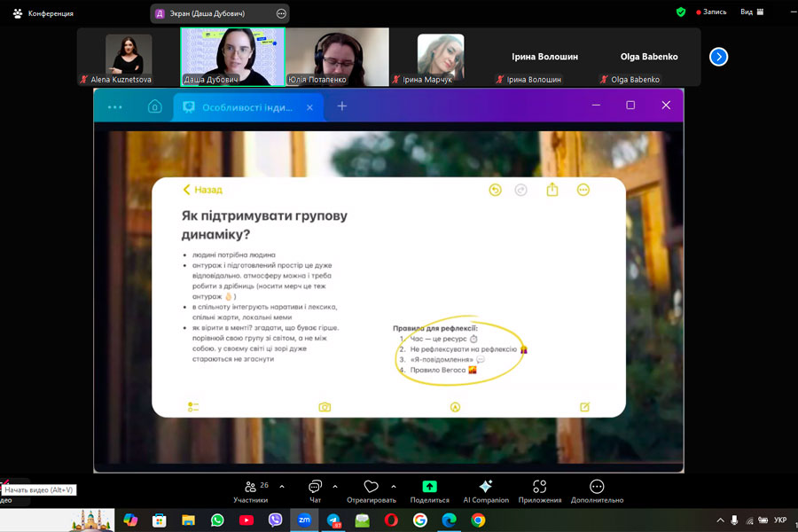The image size is (798, 532).
Task: Open the Чат chat panel
Action: tap(315, 490)
